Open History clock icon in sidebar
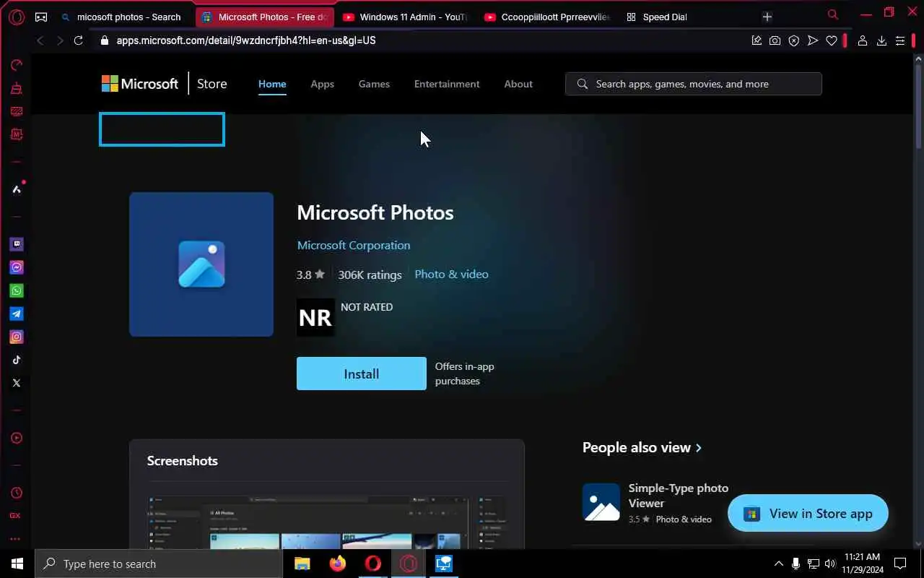 tap(16, 493)
